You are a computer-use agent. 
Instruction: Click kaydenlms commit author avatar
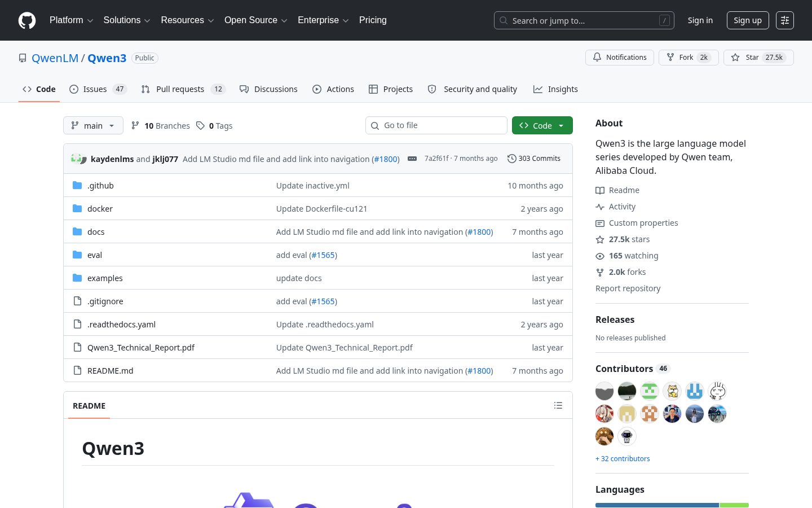tap(76, 158)
